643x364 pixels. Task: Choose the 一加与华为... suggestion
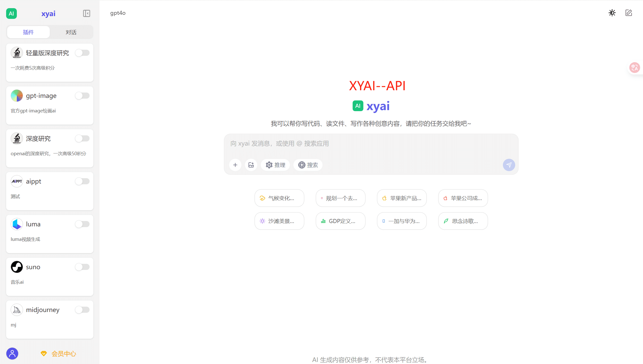(x=402, y=221)
